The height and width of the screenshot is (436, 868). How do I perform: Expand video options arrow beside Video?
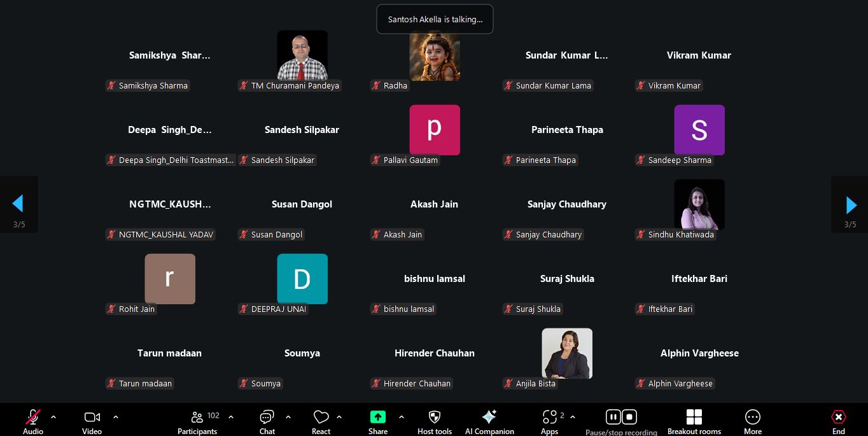[115, 417]
